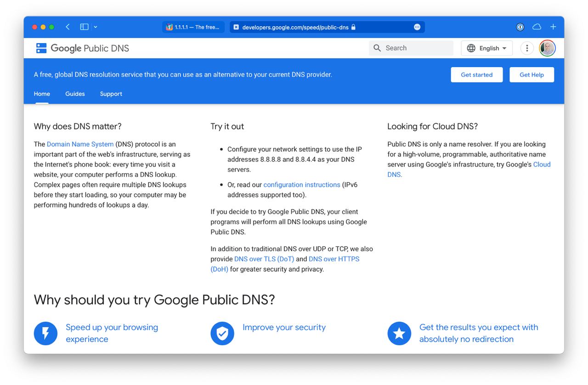Image resolution: width=588 pixels, height=385 pixels.
Task: Click the user profile avatar
Action: click(x=547, y=48)
